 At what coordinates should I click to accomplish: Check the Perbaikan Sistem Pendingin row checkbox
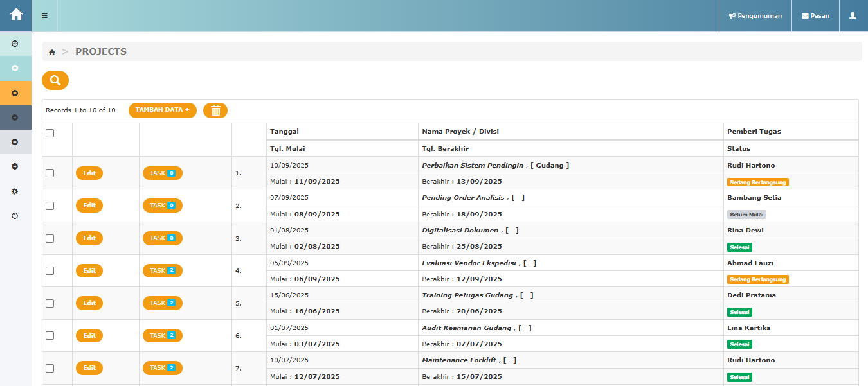50,173
